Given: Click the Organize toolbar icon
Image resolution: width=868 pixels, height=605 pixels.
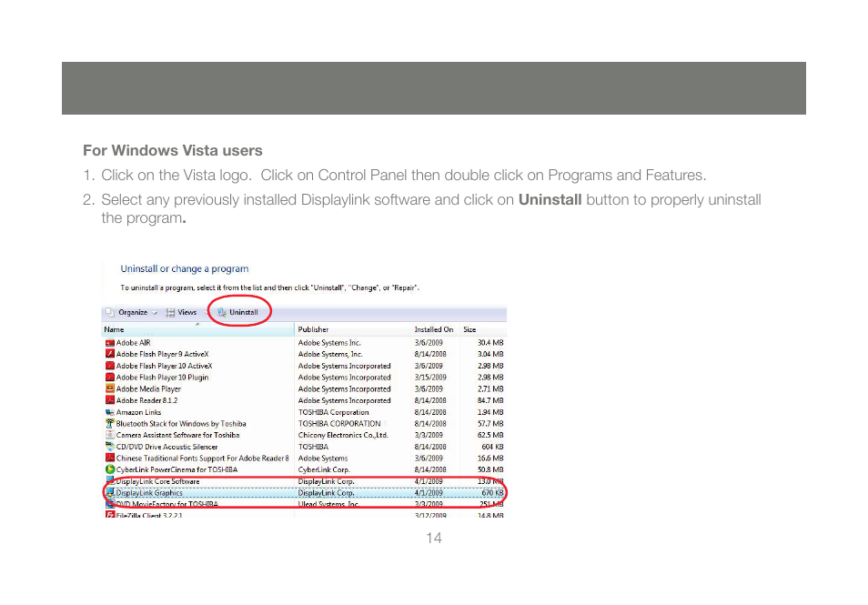Looking at the screenshot, I should click(110, 312).
